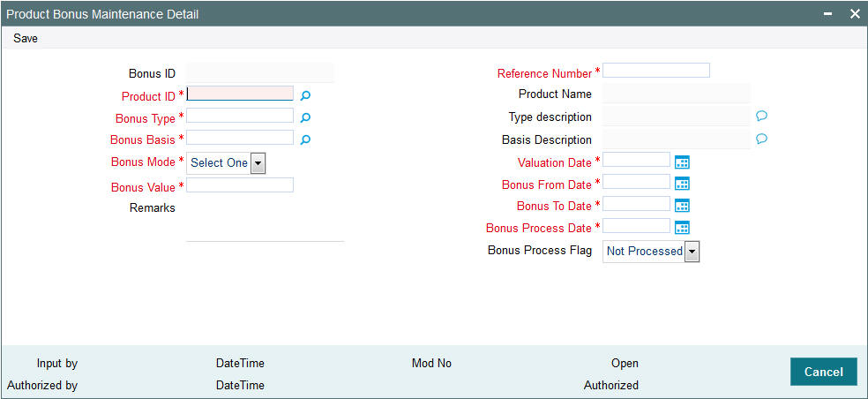The height and width of the screenshot is (399, 868).
Task: Open Product ID lookup search icon
Action: coord(305,96)
